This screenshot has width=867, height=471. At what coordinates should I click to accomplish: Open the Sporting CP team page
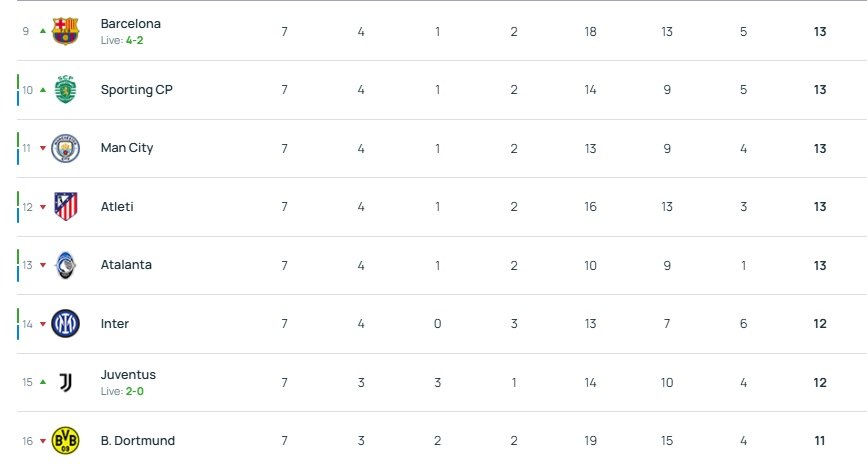click(136, 90)
